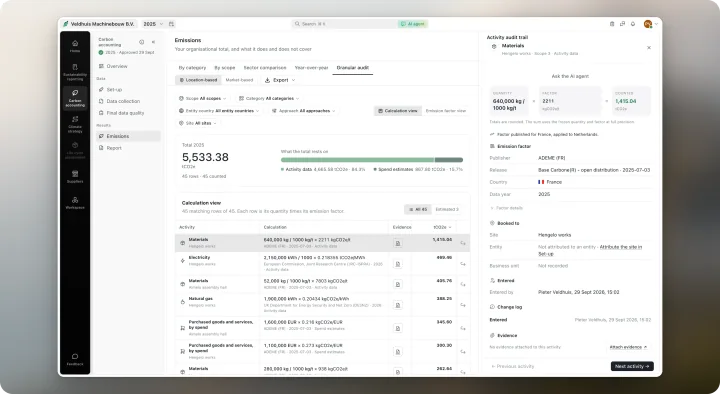Click Previous activity in the audit trail

click(512, 366)
